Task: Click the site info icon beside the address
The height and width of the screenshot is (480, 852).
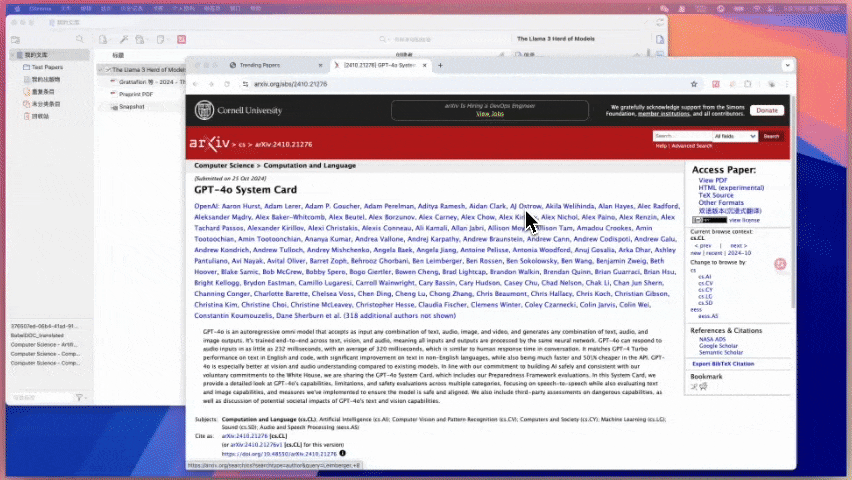Action: coord(246,84)
